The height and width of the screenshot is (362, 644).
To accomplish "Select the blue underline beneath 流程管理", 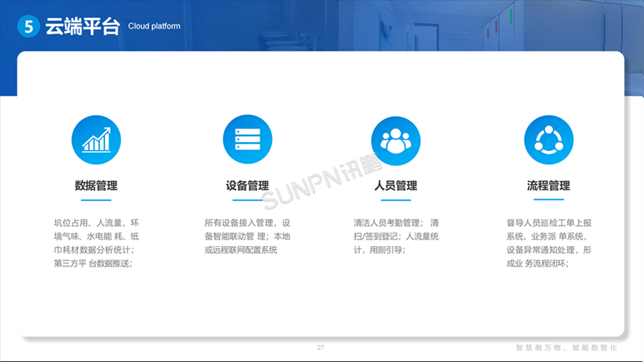I will pyautogui.click(x=548, y=200).
